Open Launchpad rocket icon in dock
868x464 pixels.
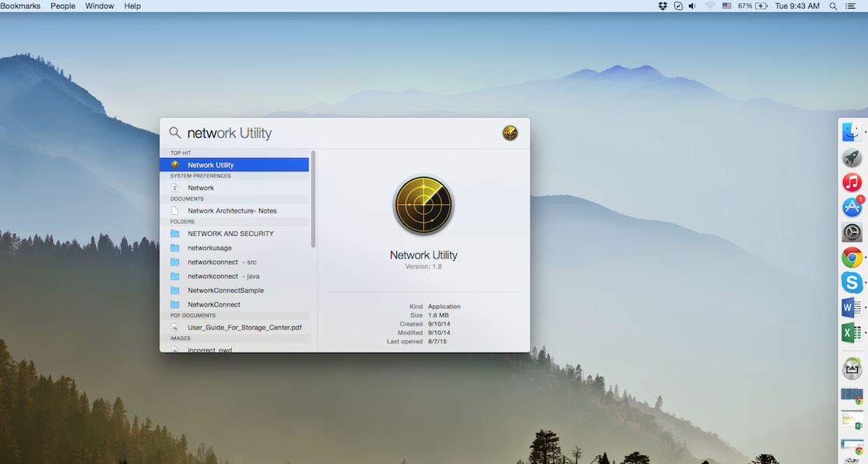(x=852, y=157)
